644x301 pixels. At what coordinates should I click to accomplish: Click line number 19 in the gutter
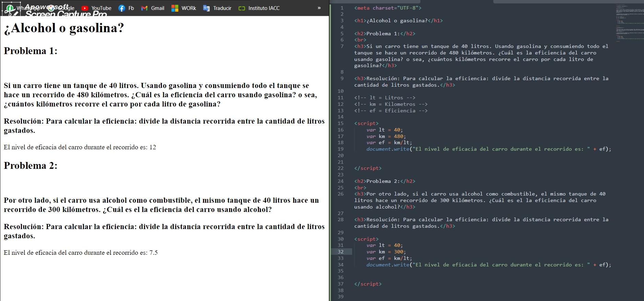tap(341, 149)
